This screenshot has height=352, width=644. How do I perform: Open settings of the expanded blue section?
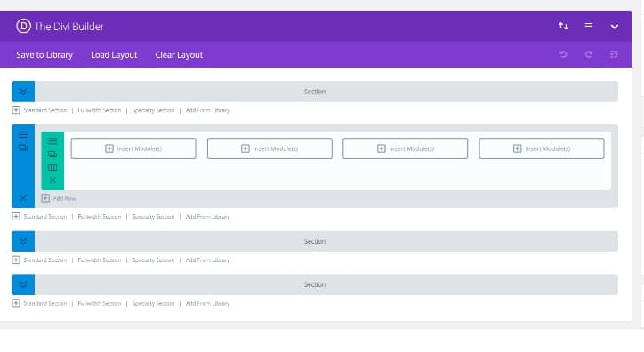[23, 134]
